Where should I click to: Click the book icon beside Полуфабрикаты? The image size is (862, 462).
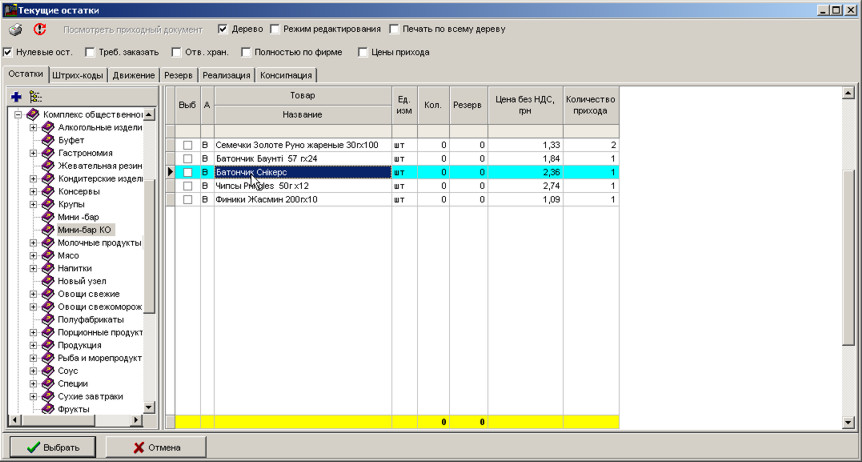coord(48,319)
